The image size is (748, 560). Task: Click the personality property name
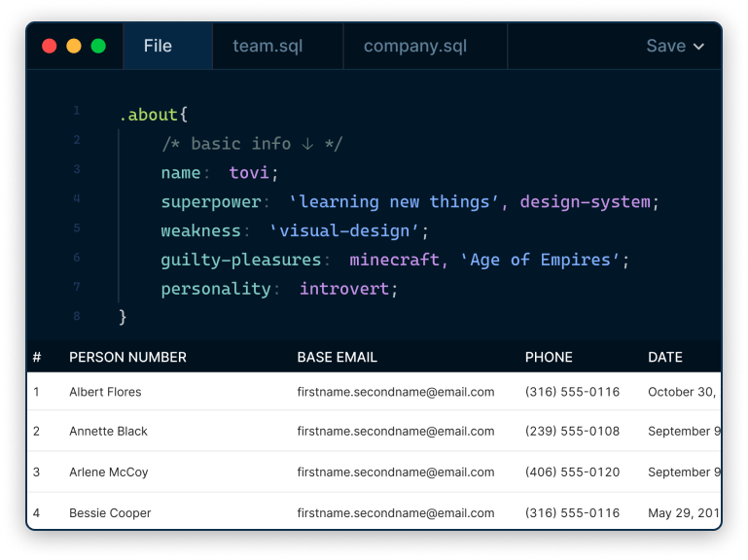point(216,289)
